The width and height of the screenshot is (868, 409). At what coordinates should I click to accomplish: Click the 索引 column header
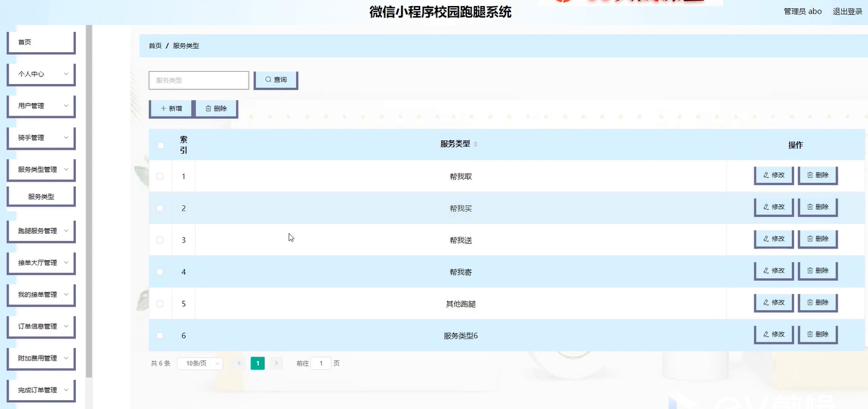[x=184, y=145]
